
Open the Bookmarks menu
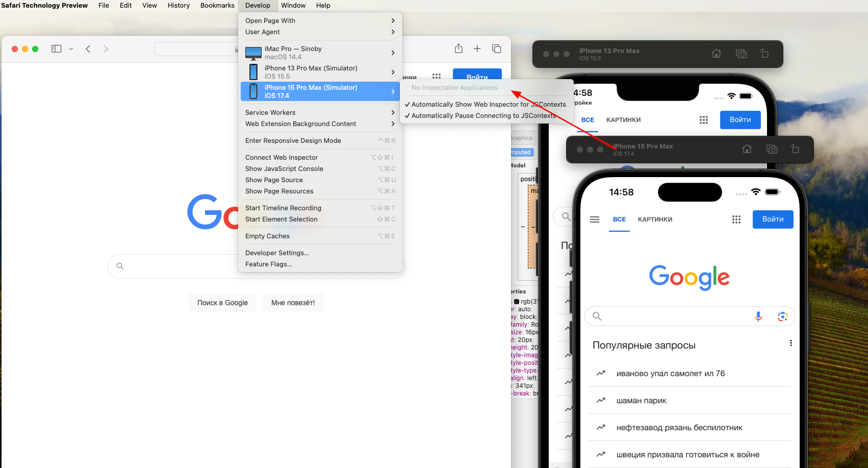coord(217,6)
